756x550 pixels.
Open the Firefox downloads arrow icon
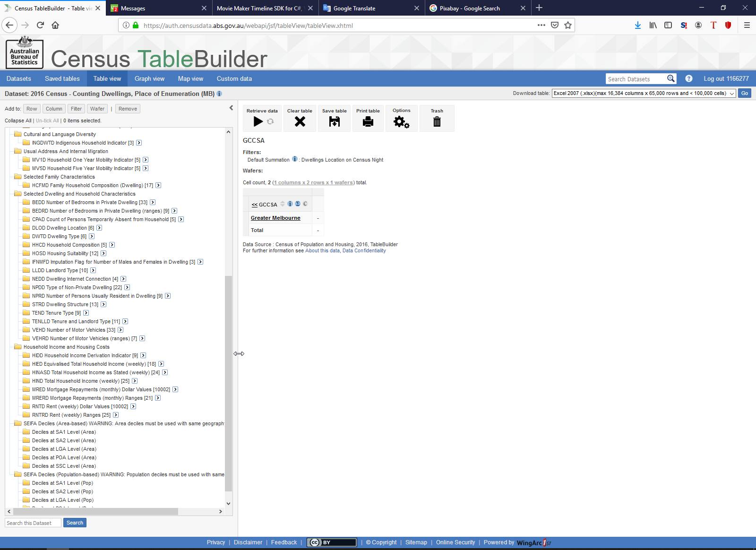coord(638,26)
